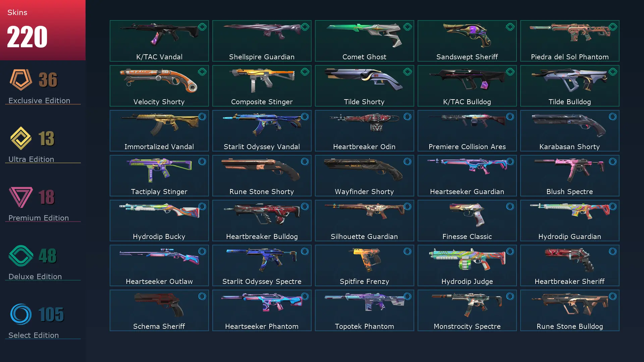Select the Comet Ghost skin
The width and height of the screenshot is (644, 362).
pos(365,41)
